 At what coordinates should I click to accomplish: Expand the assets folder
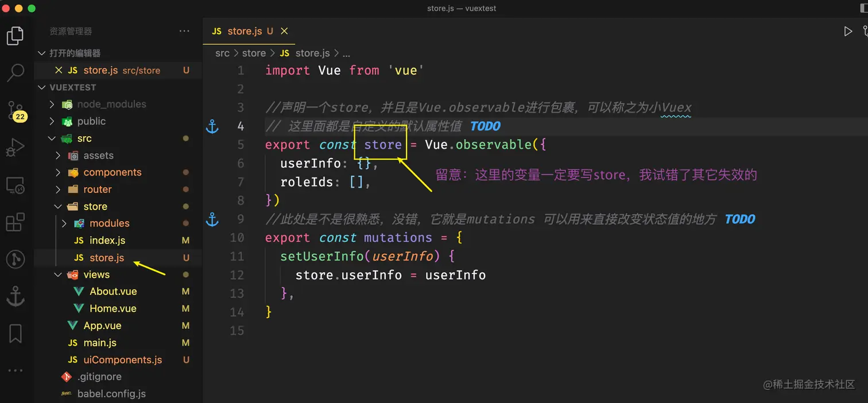(x=58, y=156)
